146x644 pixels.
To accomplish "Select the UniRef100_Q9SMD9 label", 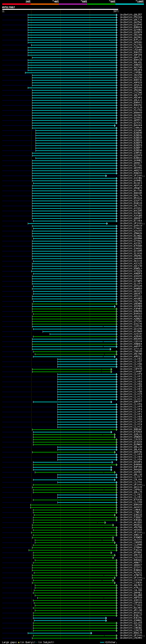I will (131, 306).
